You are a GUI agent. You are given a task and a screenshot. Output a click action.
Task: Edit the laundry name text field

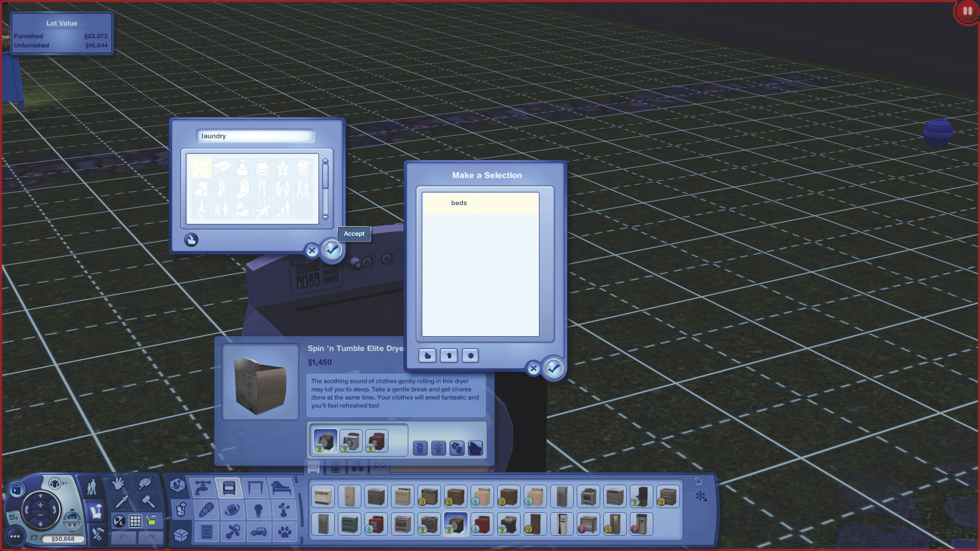point(255,136)
